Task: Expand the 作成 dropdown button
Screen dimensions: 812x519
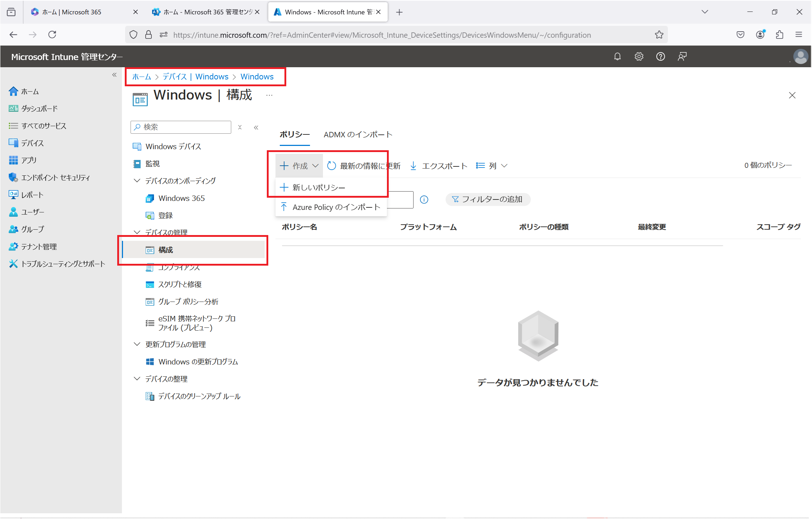Action: 299,166
